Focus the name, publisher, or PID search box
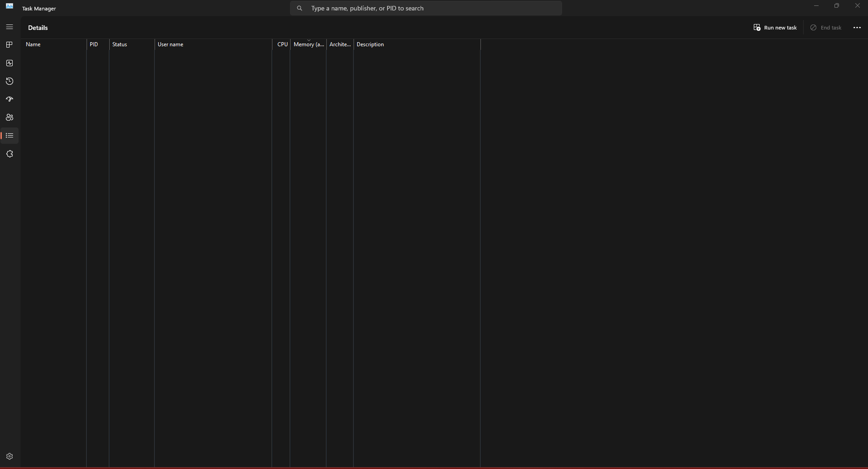The image size is (868, 469). click(426, 8)
